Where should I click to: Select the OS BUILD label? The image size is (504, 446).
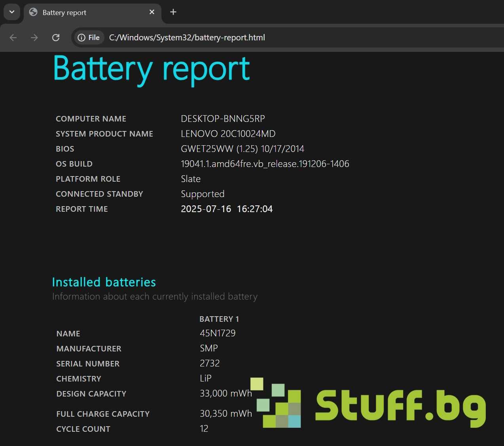(x=74, y=164)
